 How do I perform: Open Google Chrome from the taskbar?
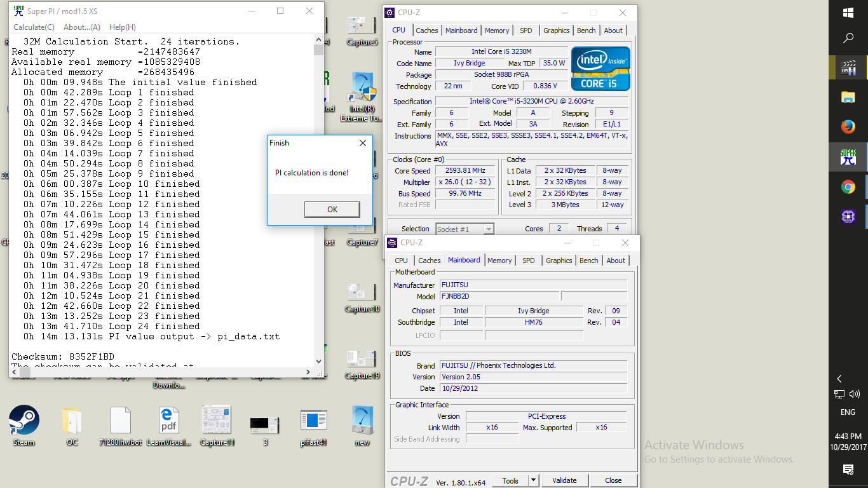coord(848,187)
